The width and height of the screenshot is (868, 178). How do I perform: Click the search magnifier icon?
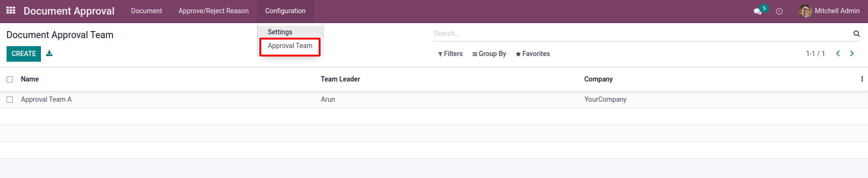tap(856, 33)
